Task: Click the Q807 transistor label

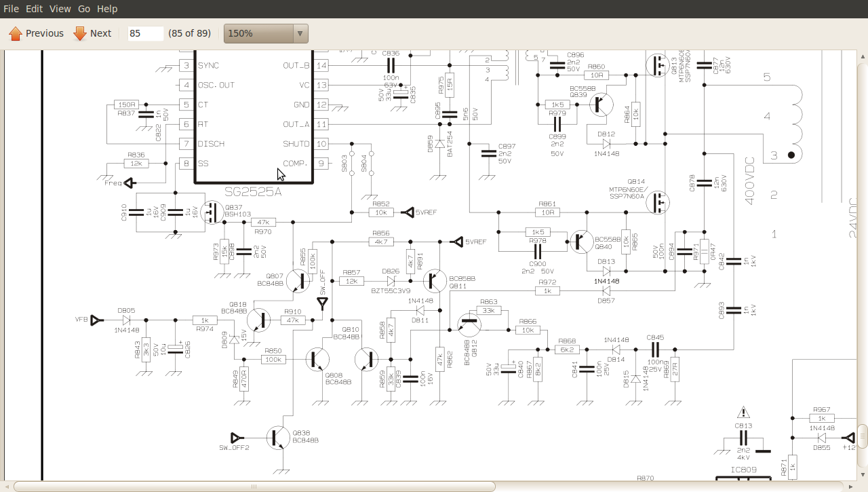Action: pos(275,276)
